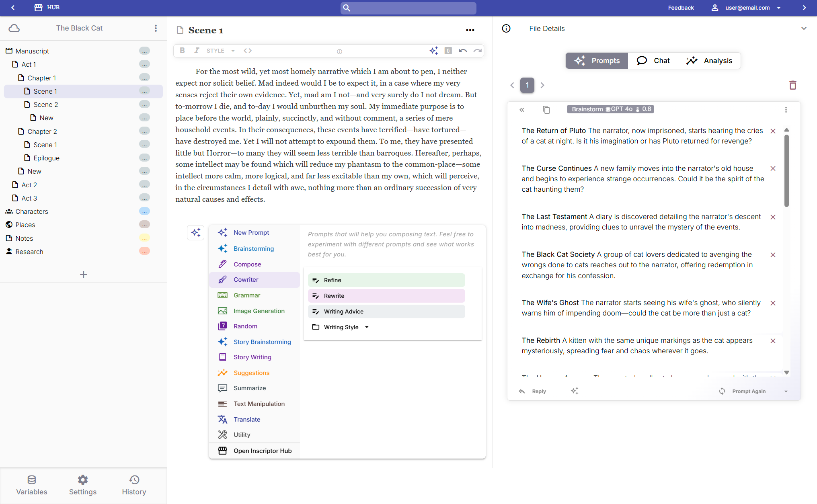
Task: Click the Feedback link in header
Action: click(681, 8)
